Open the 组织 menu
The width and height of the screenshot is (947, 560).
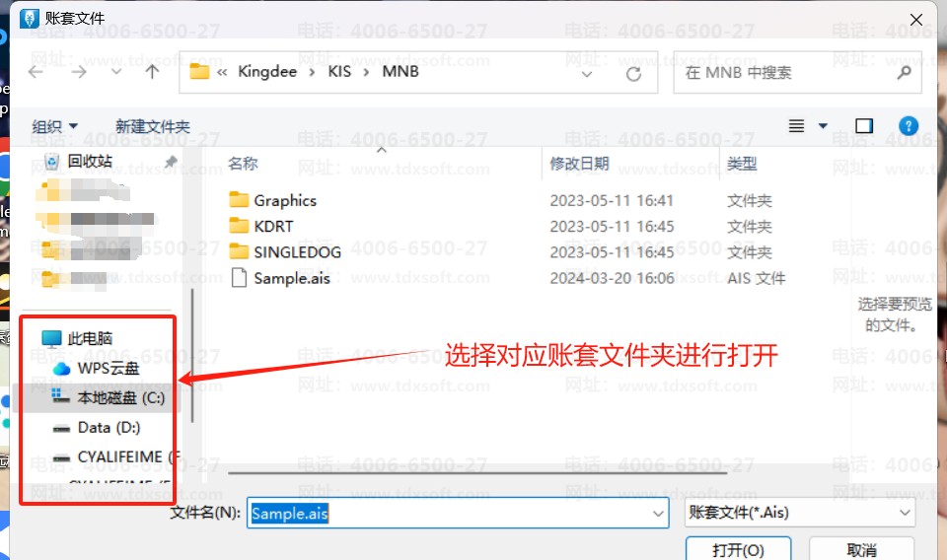pos(54,126)
